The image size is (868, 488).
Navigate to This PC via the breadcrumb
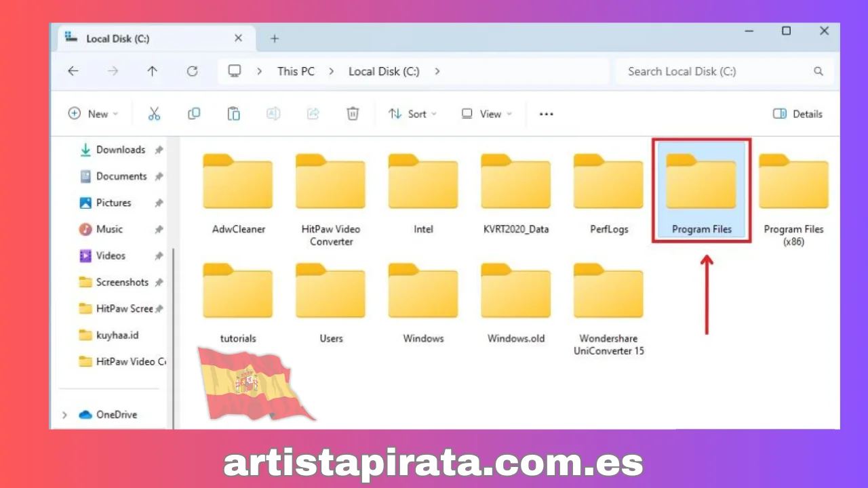click(x=296, y=71)
